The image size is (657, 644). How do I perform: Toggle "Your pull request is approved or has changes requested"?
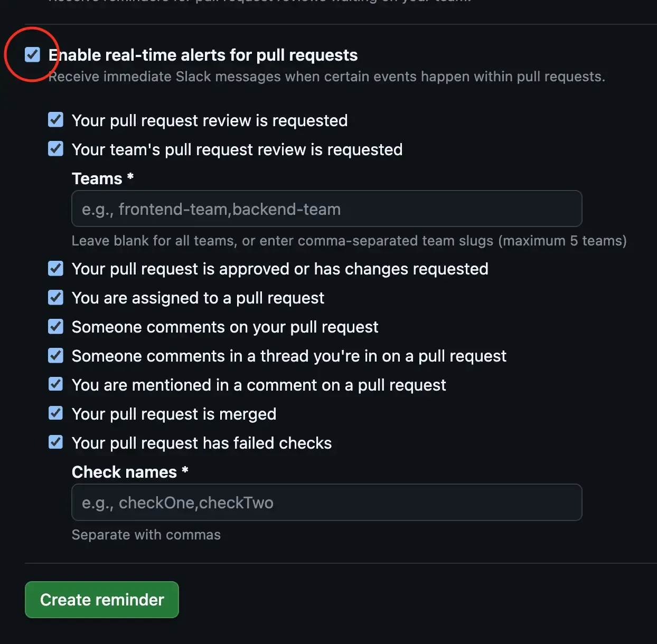click(x=55, y=268)
